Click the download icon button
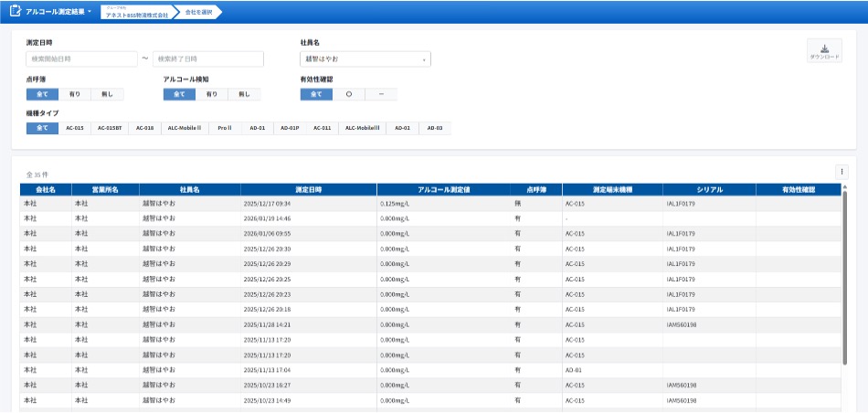 pos(824,51)
